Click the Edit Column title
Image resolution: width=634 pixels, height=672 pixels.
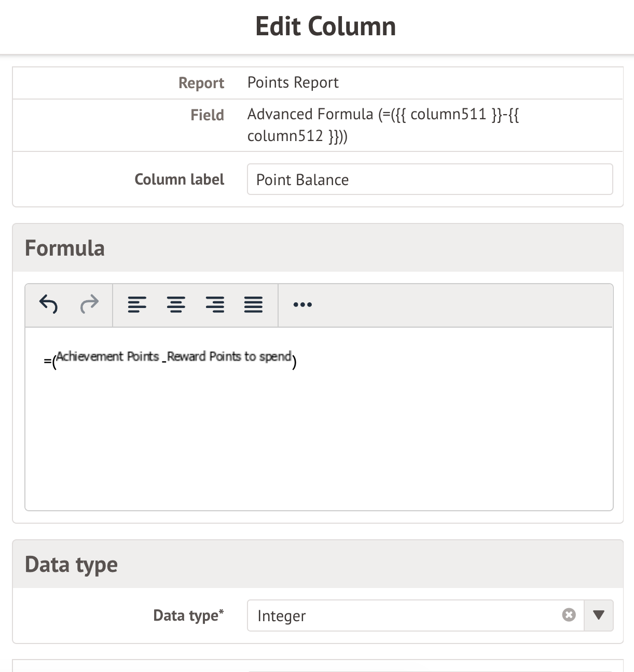(x=325, y=26)
